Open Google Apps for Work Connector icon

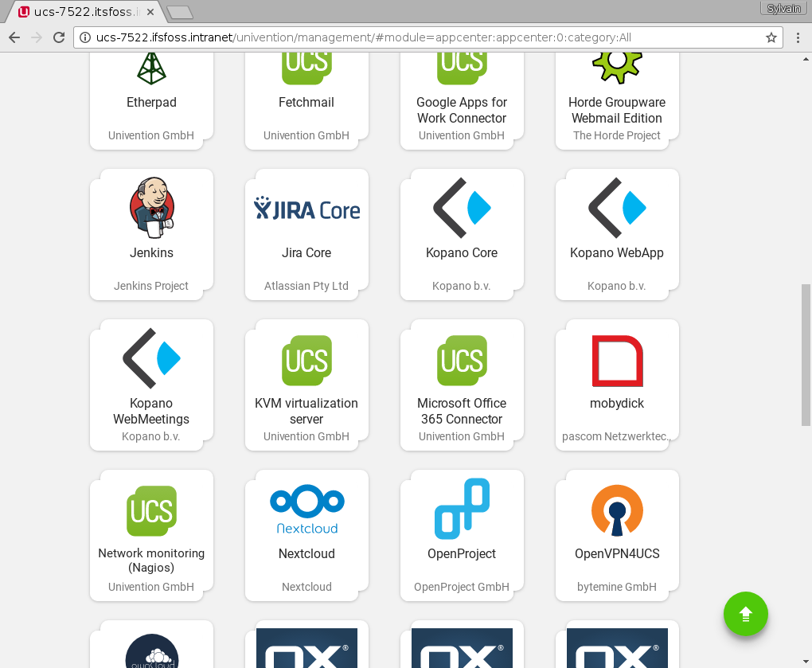pyautogui.click(x=462, y=68)
